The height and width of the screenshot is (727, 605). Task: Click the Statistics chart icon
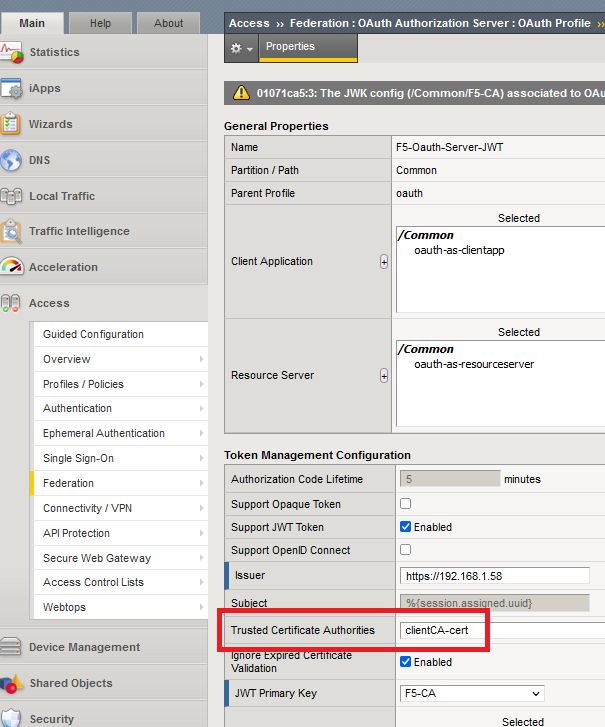click(x=12, y=52)
